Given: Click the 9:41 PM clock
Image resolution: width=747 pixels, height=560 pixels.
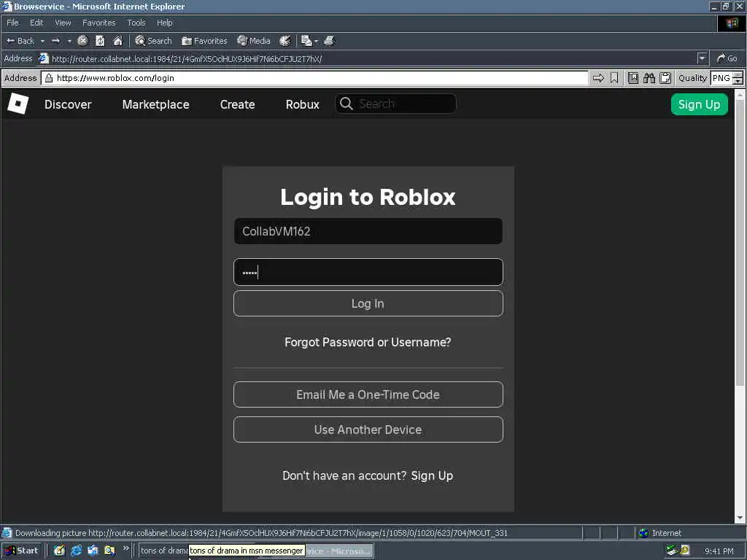Looking at the screenshot, I should [x=719, y=551].
